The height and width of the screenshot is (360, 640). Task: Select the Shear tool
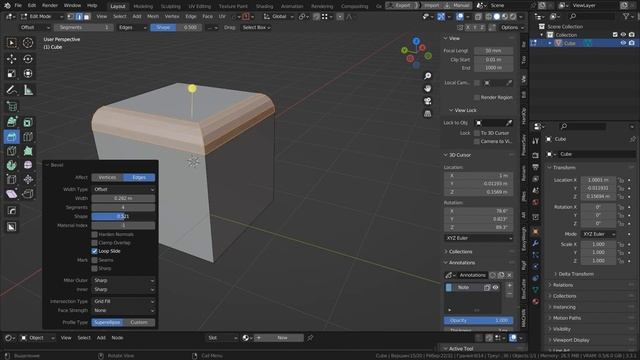(11, 194)
